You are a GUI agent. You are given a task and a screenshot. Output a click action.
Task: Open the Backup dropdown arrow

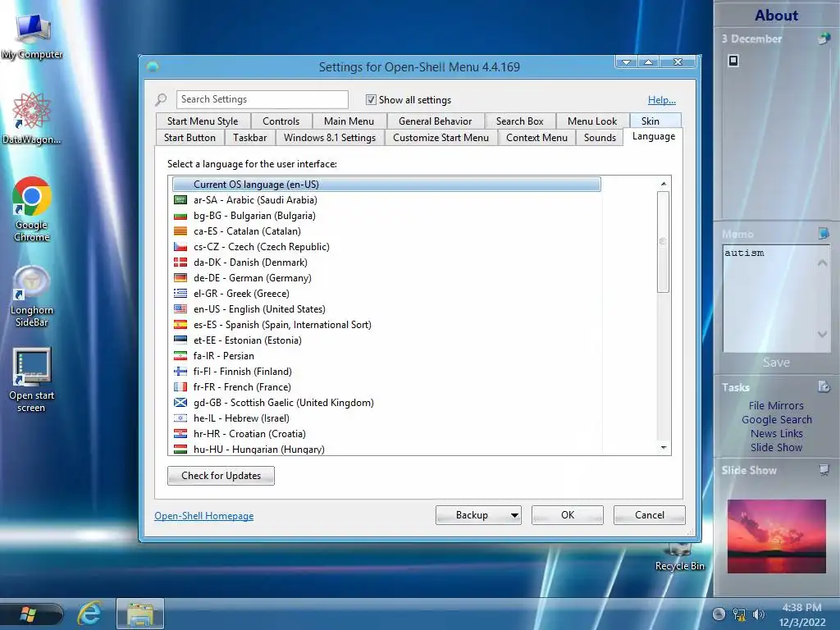pyautogui.click(x=514, y=515)
